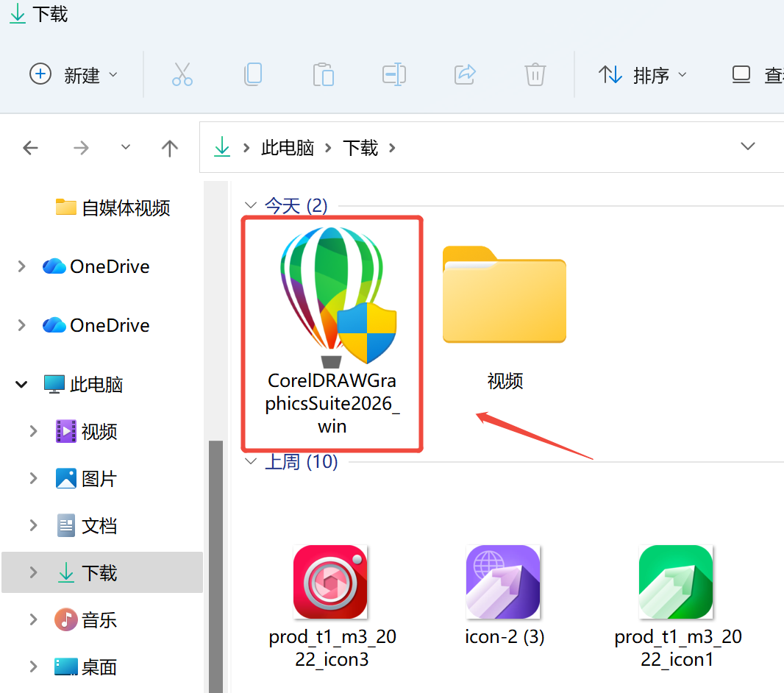The image size is (784, 693).
Task: Click the Back navigation arrow
Action: pyautogui.click(x=30, y=148)
